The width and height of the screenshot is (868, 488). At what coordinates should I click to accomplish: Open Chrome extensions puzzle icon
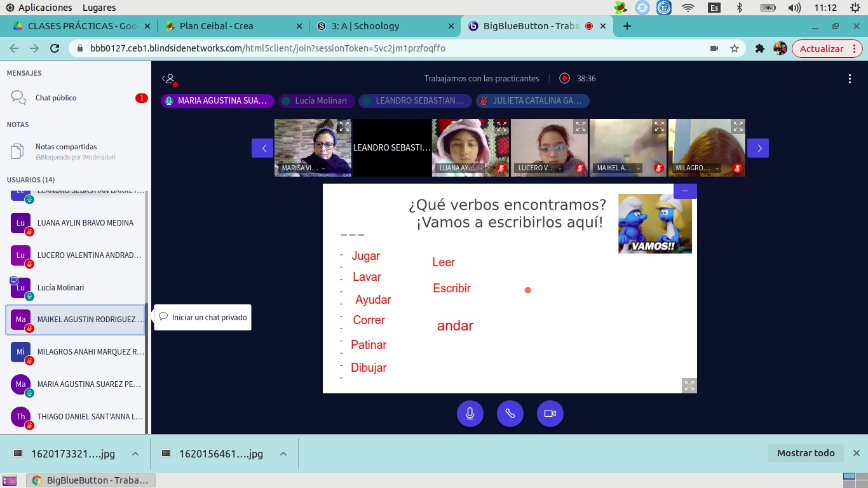click(759, 48)
